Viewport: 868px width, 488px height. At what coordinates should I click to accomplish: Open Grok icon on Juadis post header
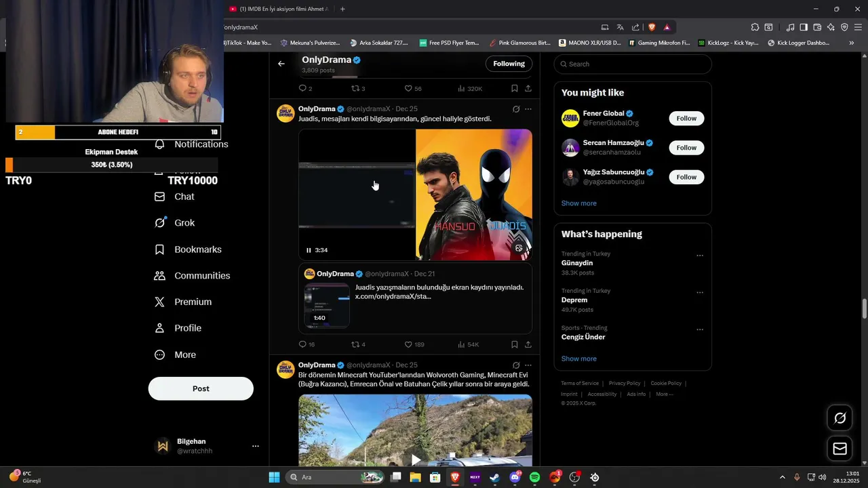coord(516,109)
